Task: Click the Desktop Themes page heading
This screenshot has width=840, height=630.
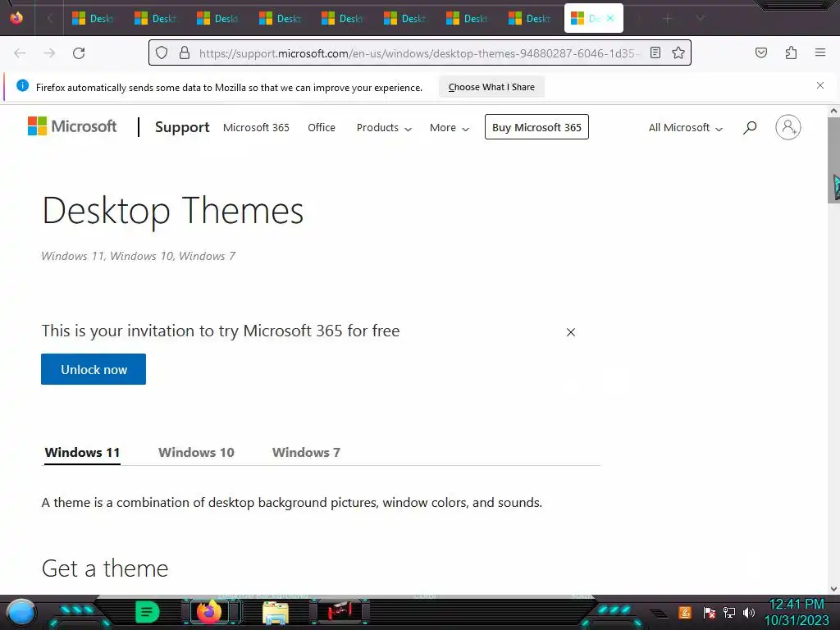Action: pos(172,211)
